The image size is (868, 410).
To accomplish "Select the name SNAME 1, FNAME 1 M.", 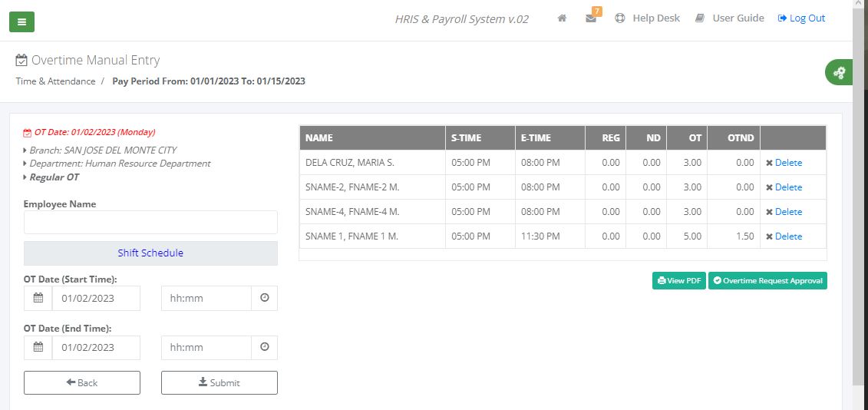I will click(x=351, y=236).
